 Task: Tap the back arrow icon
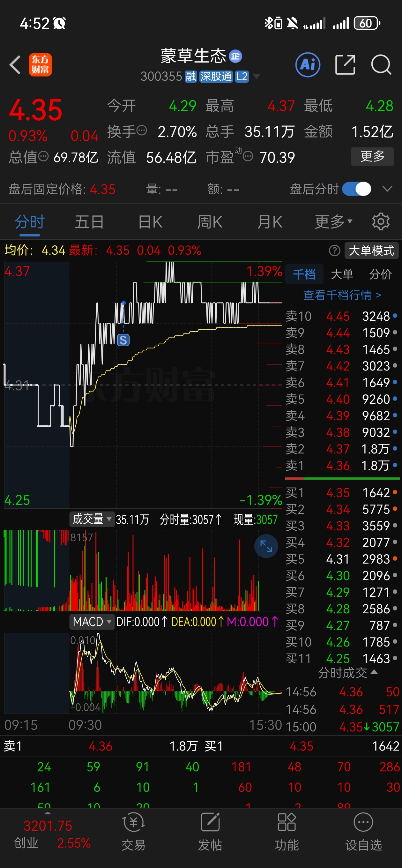point(15,65)
